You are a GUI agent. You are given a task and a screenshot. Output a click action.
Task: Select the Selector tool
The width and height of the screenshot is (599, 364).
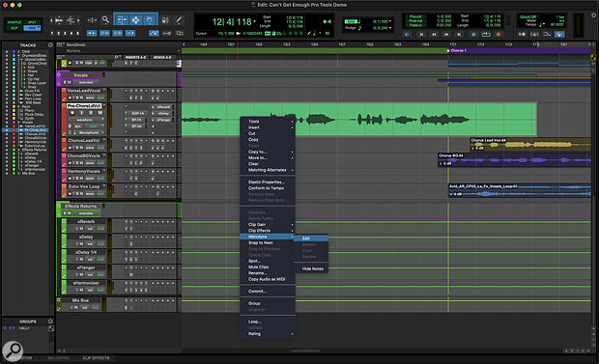click(x=135, y=20)
